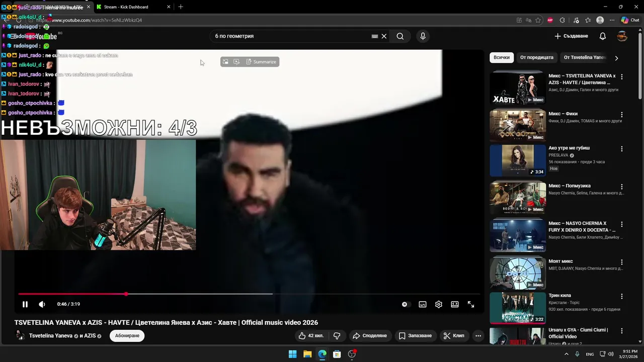Select the От поредицата filter chip
The image size is (644, 362).
click(537, 57)
